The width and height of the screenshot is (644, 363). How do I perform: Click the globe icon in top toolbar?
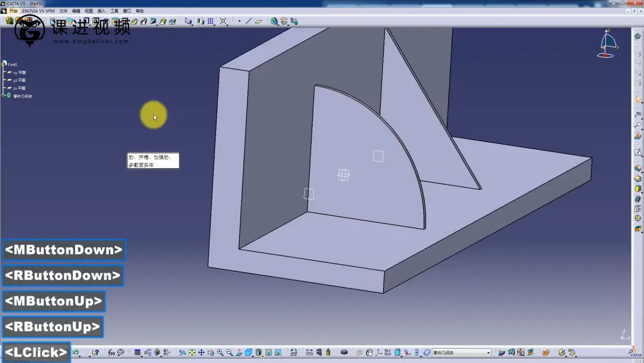pyautogui.click(x=274, y=21)
